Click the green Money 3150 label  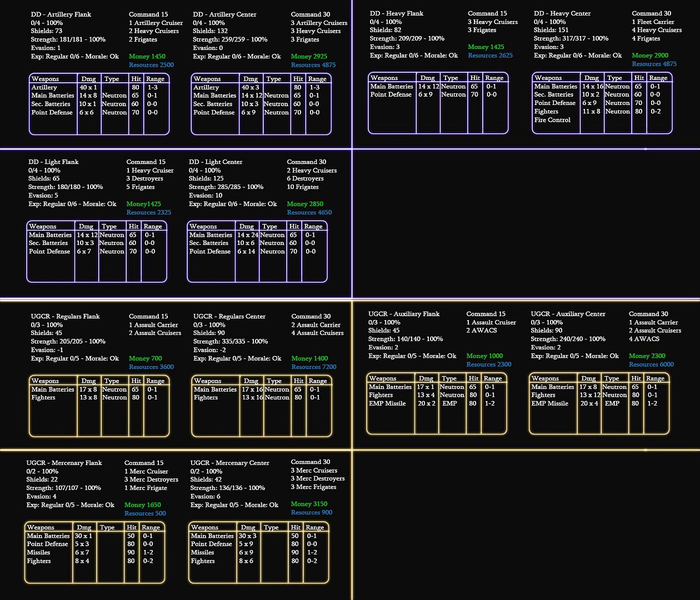[x=309, y=504]
